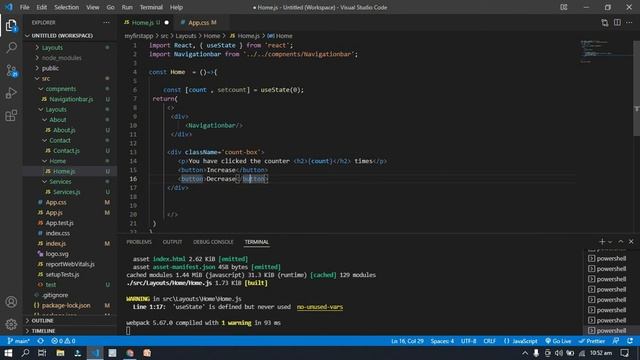Create a new terminal with plus icon
This screenshot has width=640, height=360.
(x=602, y=242)
